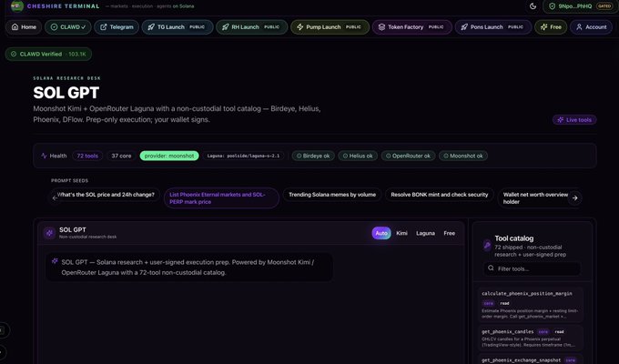
Task: Switch model mode to Laguna
Action: point(425,233)
